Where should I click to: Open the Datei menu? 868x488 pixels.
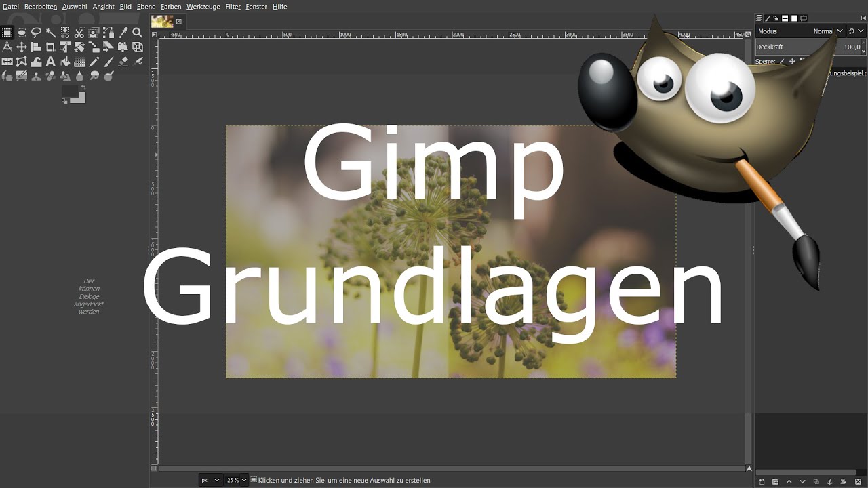tap(11, 7)
